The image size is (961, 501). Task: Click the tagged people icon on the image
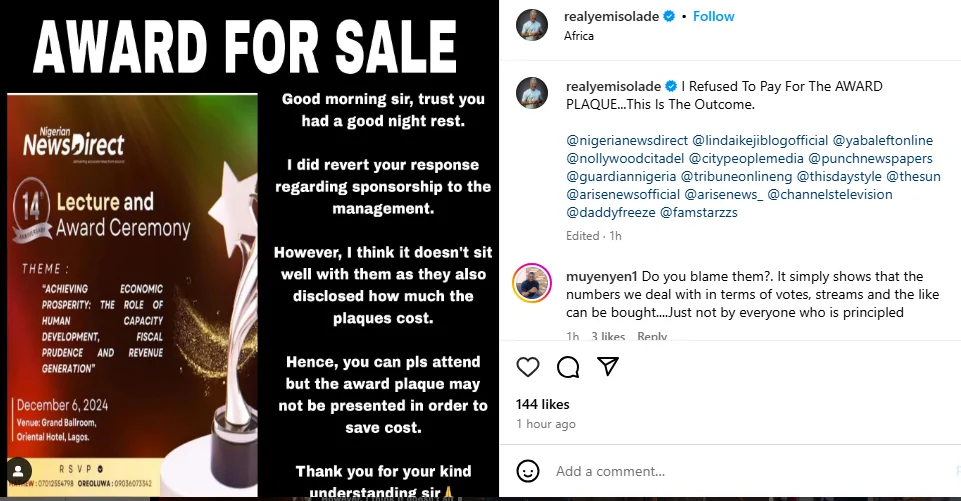pyautogui.click(x=17, y=468)
